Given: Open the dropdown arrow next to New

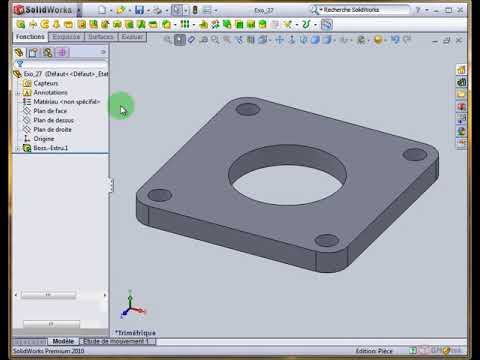Looking at the screenshot, I should click(x=111, y=11).
